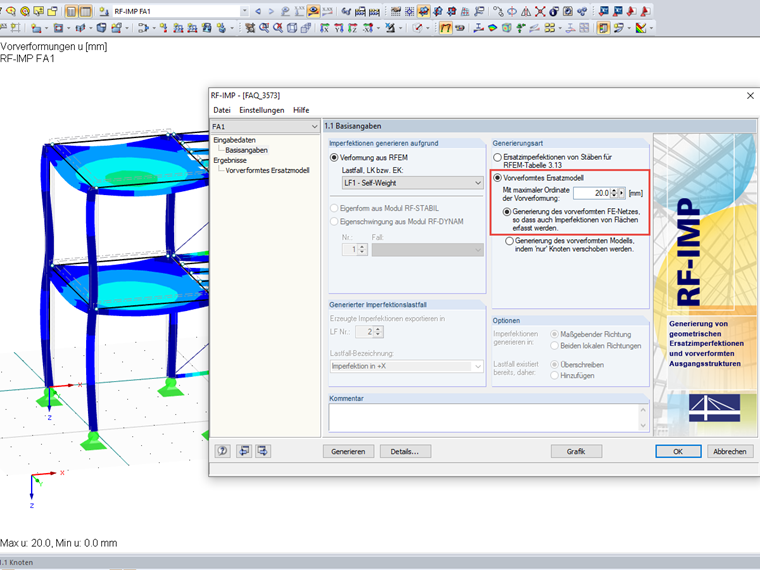This screenshot has height=570, width=760.
Task: Click the solid cube results icon
Action: 507,28
